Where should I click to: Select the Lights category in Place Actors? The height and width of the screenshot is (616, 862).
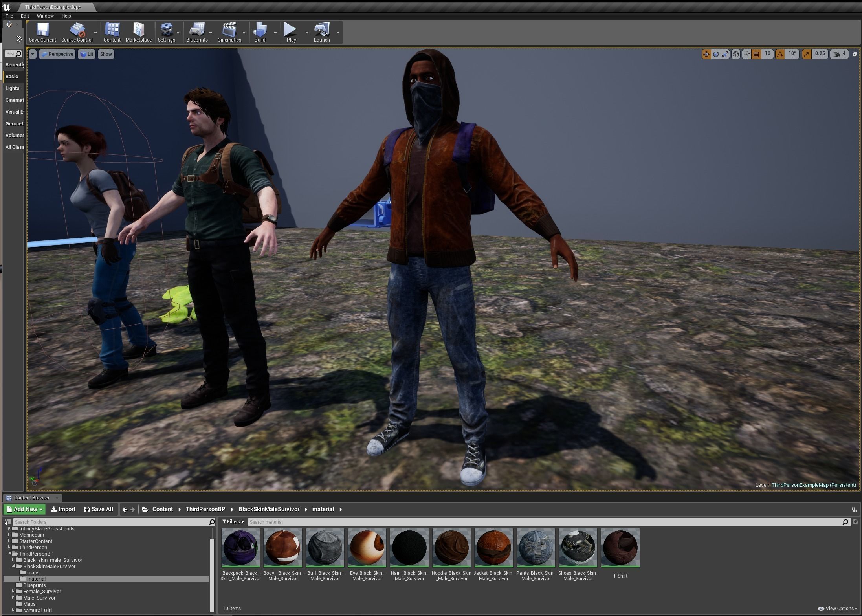[12, 88]
